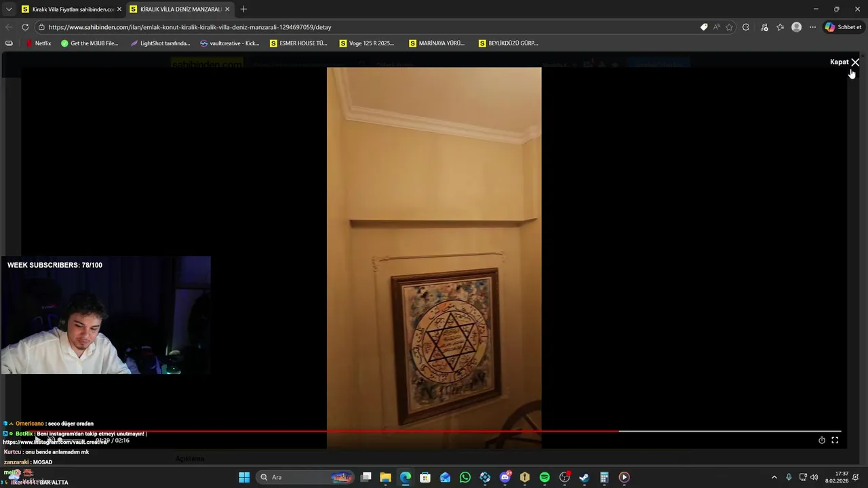Add this page to favorites
868x488 pixels.
730,27
